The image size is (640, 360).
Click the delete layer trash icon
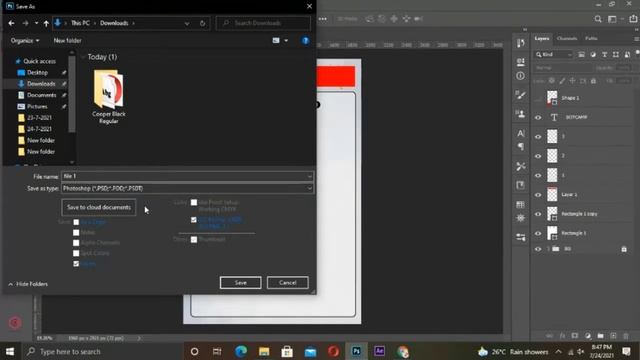pos(626,336)
